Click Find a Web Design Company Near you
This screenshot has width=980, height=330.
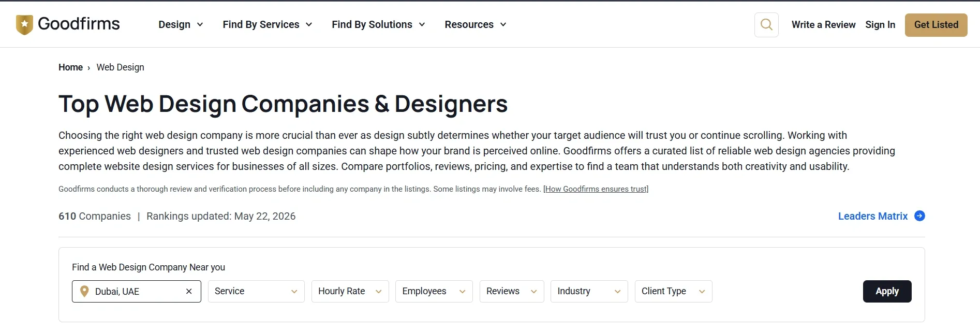tap(149, 267)
